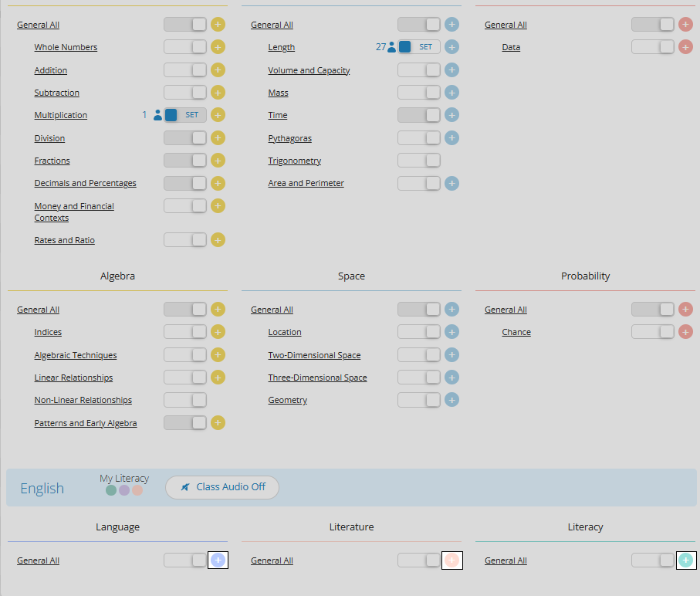This screenshot has width=700, height=596.
Task: Toggle the Multiplication SET switch
Action: tap(185, 115)
